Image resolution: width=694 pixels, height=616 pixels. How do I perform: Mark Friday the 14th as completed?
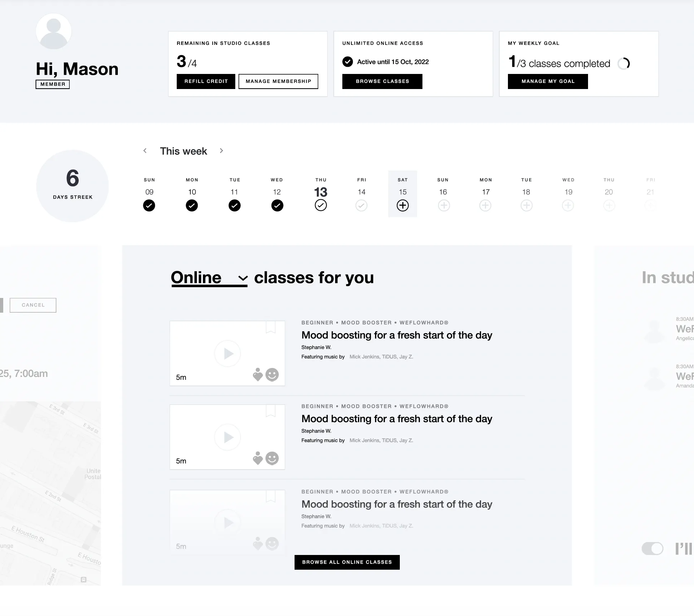tap(361, 205)
